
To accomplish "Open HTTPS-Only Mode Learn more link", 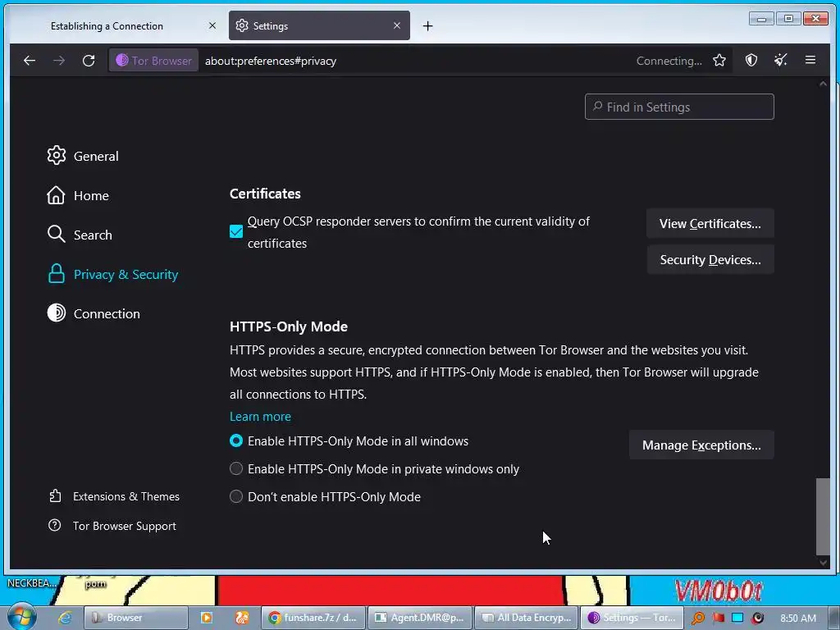I will [x=260, y=416].
